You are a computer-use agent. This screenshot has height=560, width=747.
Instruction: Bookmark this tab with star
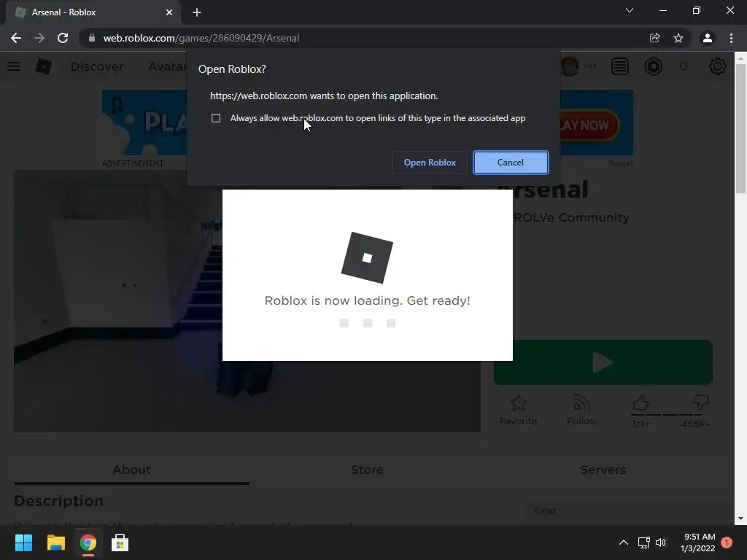[678, 38]
